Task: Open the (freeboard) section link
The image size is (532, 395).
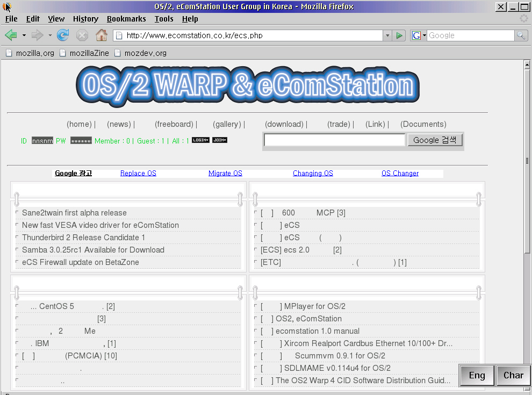Action: [x=174, y=124]
